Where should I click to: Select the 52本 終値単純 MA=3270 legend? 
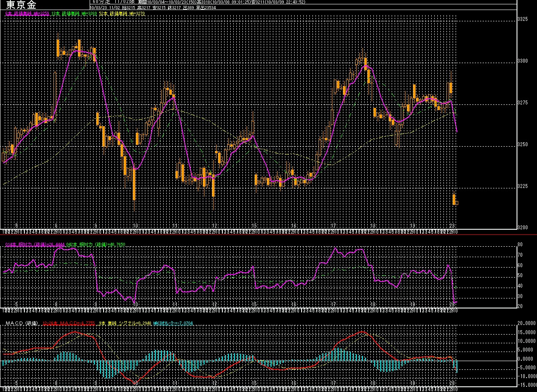point(122,14)
